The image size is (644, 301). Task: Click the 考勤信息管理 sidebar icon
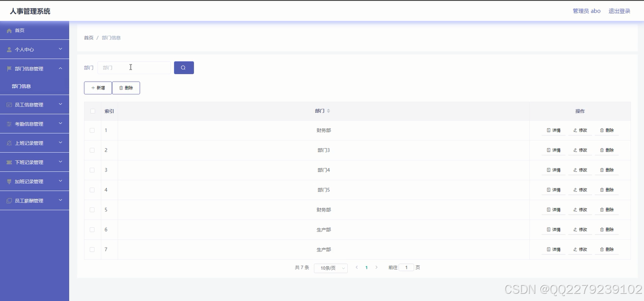9,123
